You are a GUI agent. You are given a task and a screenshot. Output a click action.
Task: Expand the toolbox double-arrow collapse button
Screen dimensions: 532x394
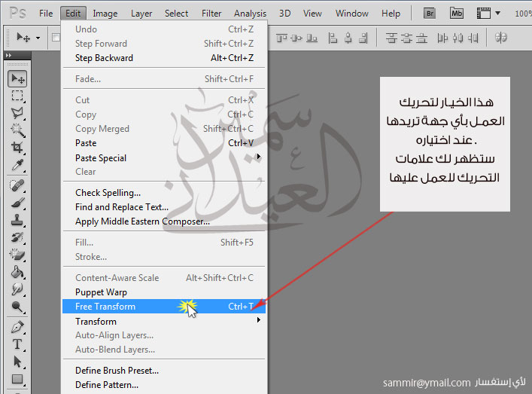coord(9,55)
